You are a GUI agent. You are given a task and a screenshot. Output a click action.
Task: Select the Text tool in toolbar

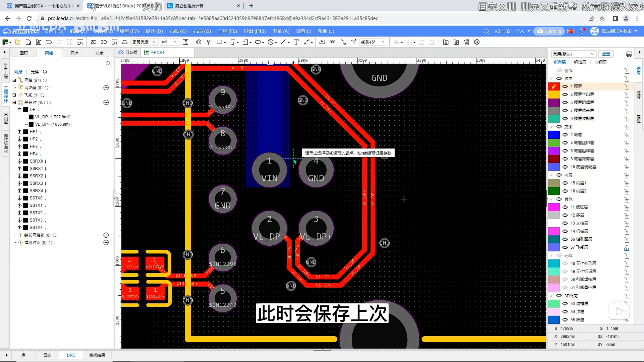click(x=296, y=42)
